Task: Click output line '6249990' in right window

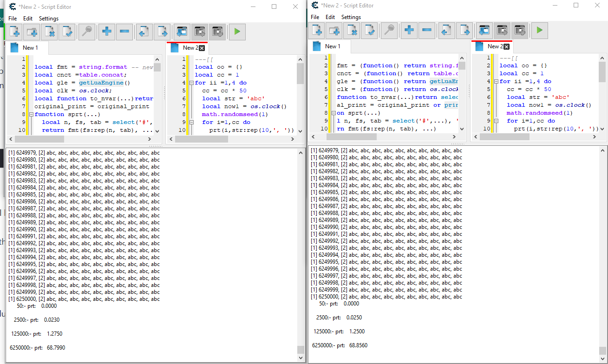Action: click(387, 227)
